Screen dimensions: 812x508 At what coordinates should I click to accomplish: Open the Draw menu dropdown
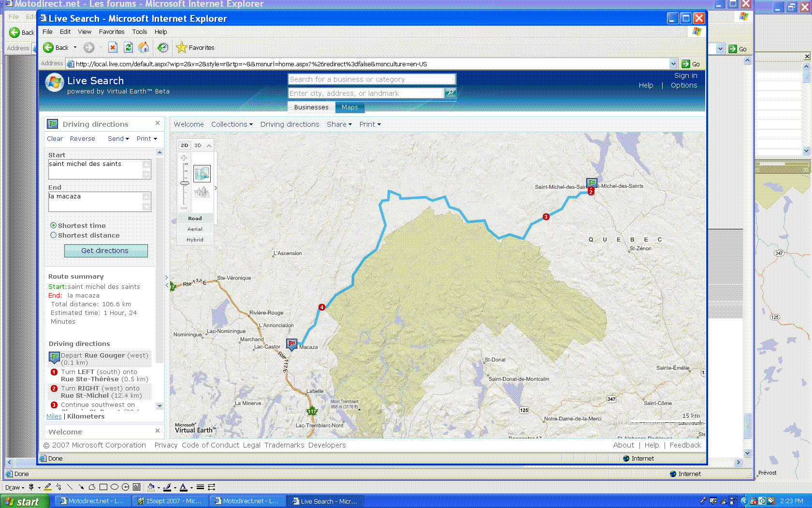14,487
